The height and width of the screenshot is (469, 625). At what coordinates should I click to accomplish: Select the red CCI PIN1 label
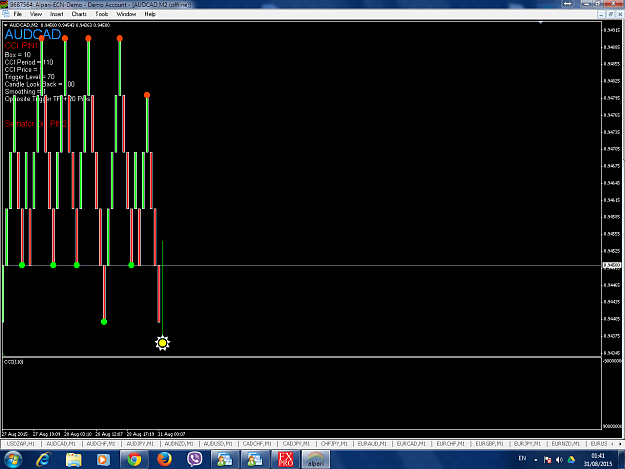click(x=21, y=45)
